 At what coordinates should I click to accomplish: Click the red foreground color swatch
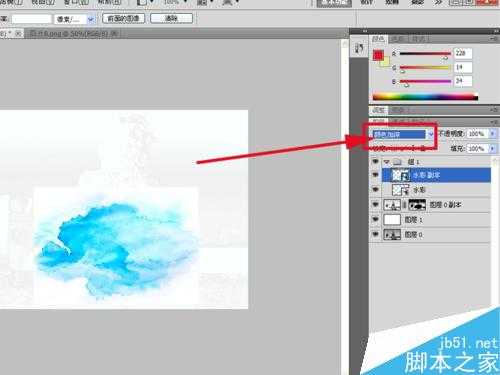(x=378, y=55)
